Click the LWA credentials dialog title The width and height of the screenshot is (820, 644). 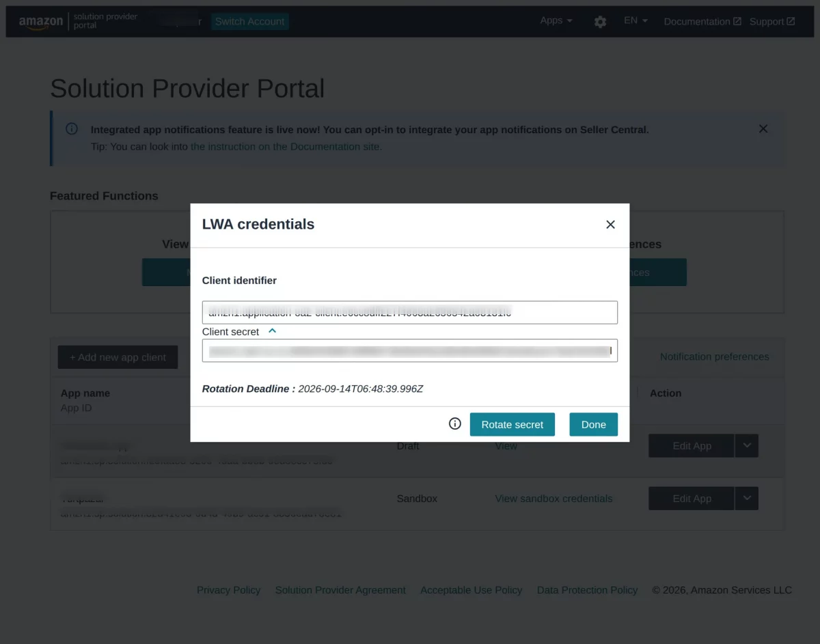click(x=258, y=224)
